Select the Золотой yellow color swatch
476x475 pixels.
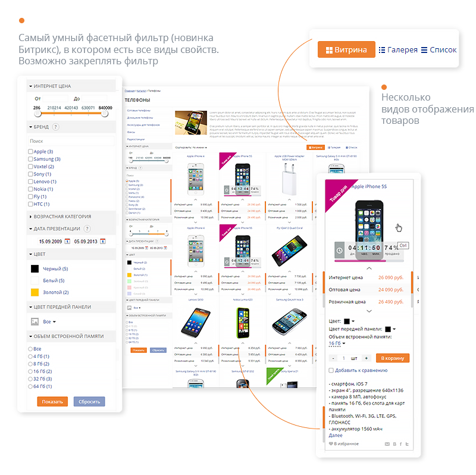[x=35, y=292]
